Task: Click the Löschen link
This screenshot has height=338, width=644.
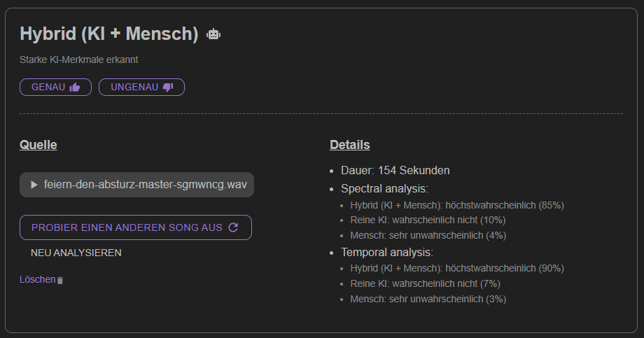Action: coord(37,279)
